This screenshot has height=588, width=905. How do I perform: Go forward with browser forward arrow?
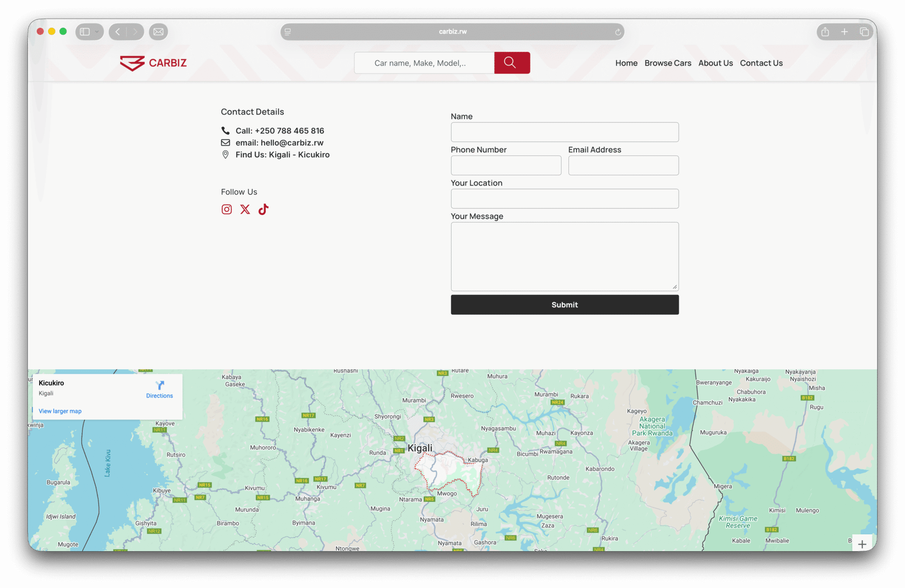[135, 32]
